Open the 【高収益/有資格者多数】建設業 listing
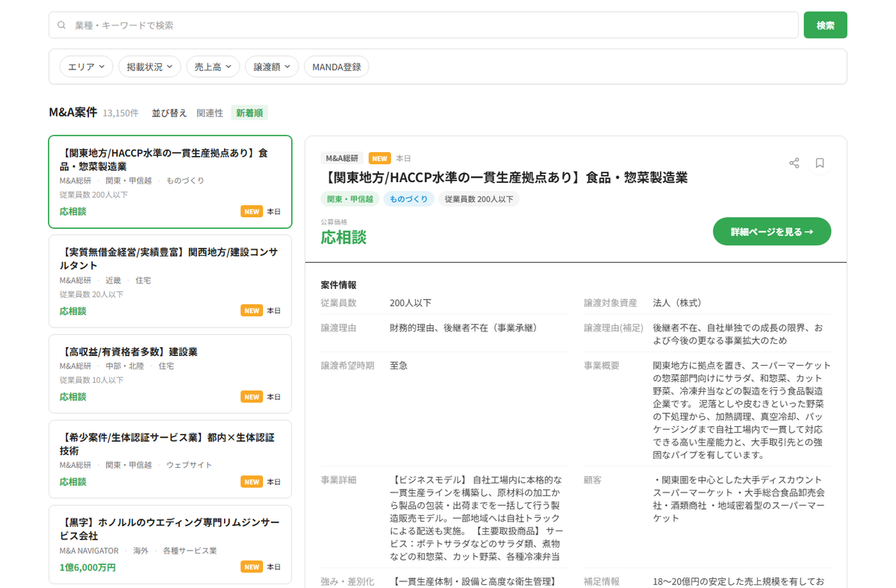The height and width of the screenshot is (588, 896). (x=170, y=374)
